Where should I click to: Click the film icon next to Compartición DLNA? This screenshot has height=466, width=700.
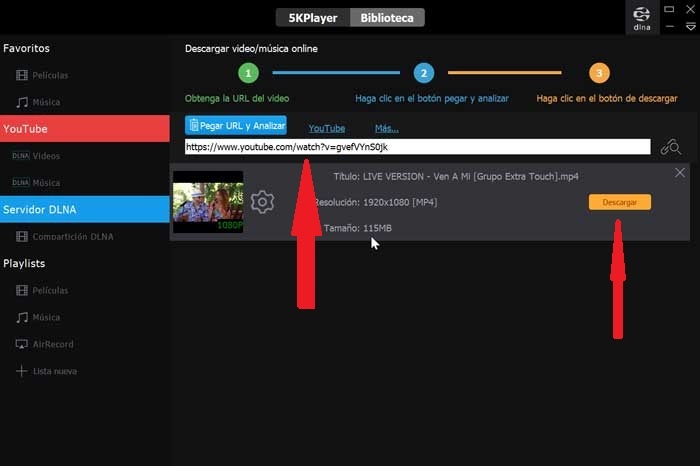[21, 237]
